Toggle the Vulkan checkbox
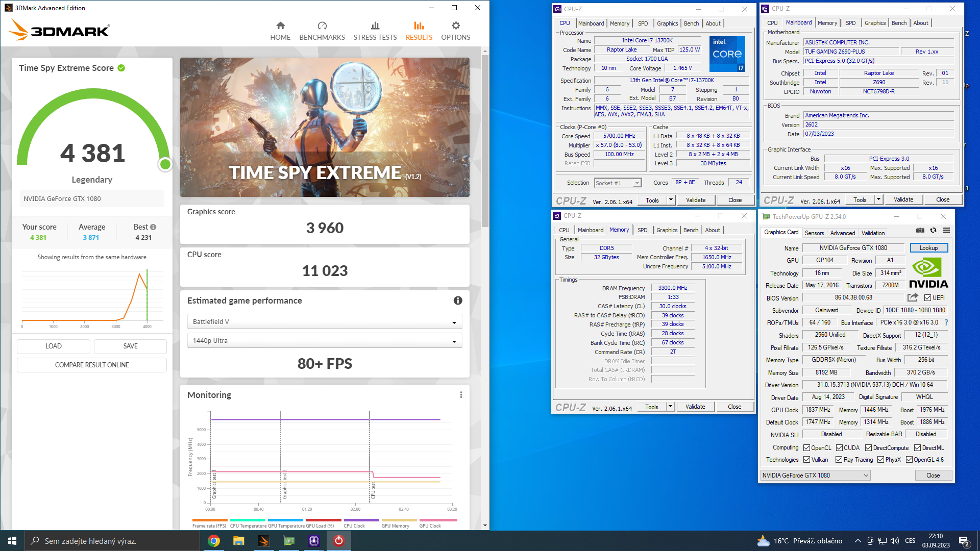 (807, 460)
